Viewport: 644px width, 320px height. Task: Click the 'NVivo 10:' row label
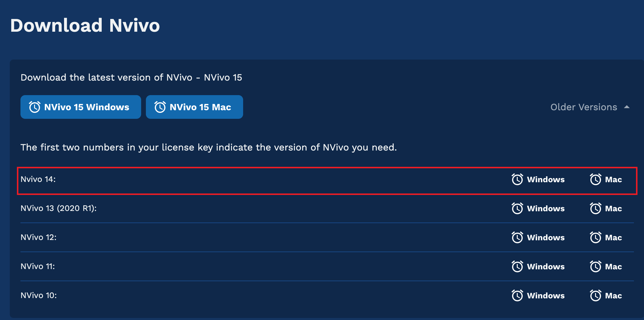pyautogui.click(x=39, y=295)
